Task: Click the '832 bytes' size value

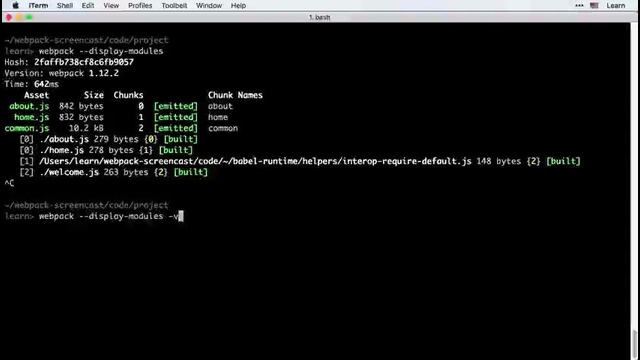Action: [81, 117]
